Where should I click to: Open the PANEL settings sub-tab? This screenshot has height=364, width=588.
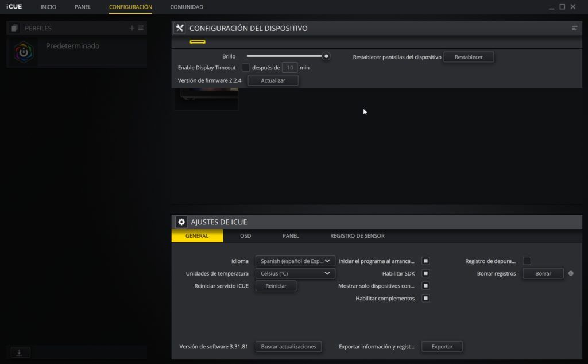pos(291,236)
